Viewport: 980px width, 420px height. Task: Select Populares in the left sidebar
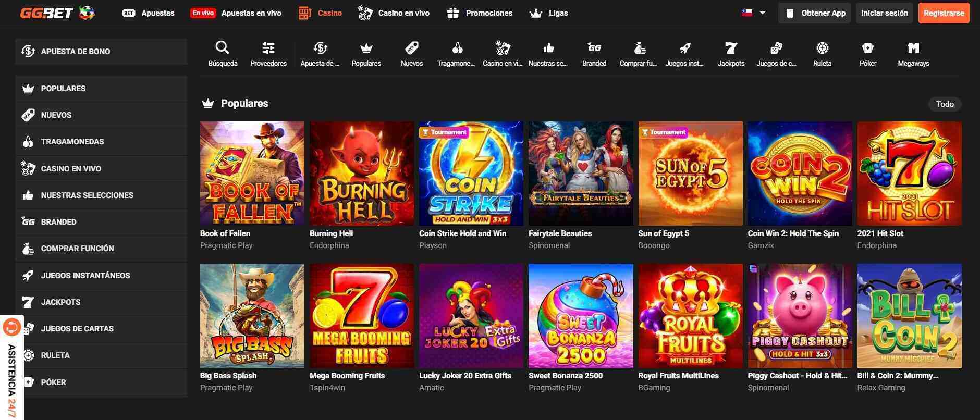101,89
